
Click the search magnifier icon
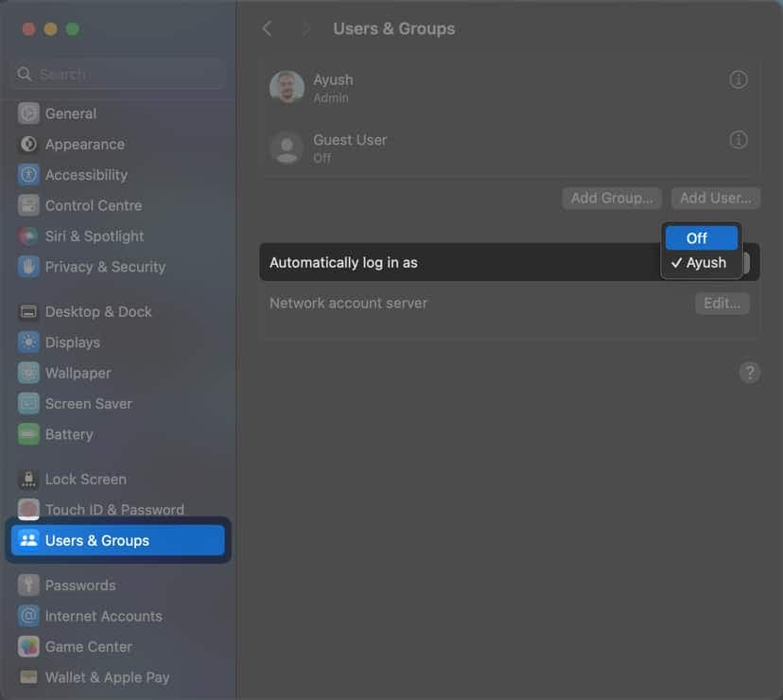point(24,74)
